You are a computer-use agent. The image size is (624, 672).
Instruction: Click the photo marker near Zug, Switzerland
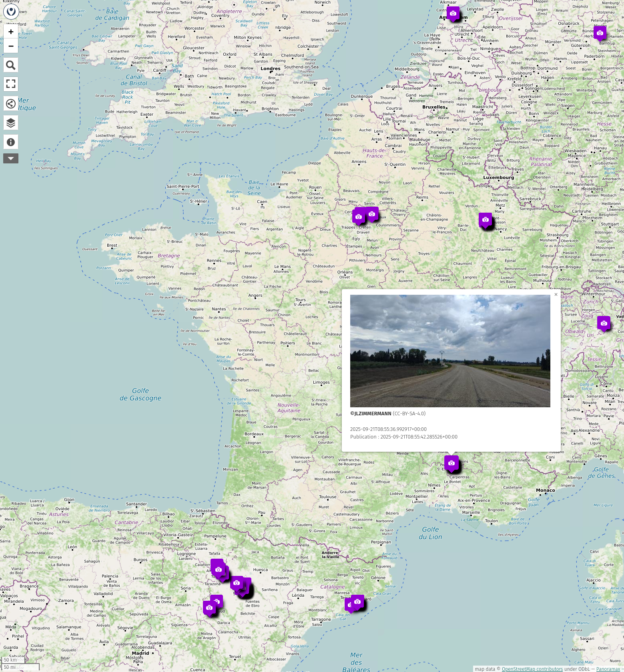(604, 323)
